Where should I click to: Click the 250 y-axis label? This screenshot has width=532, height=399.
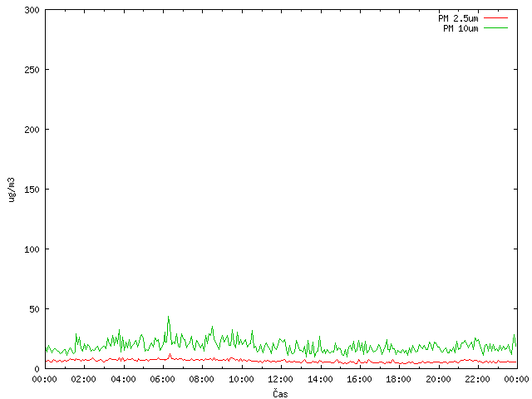32,70
